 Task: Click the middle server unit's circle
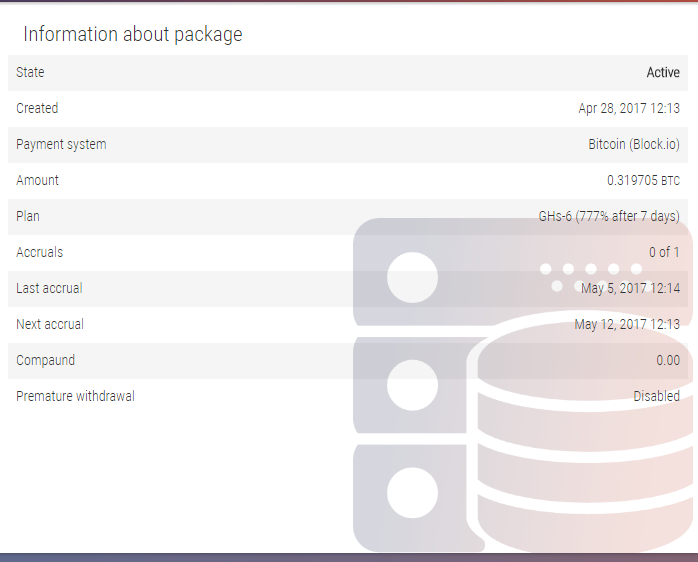[412, 385]
